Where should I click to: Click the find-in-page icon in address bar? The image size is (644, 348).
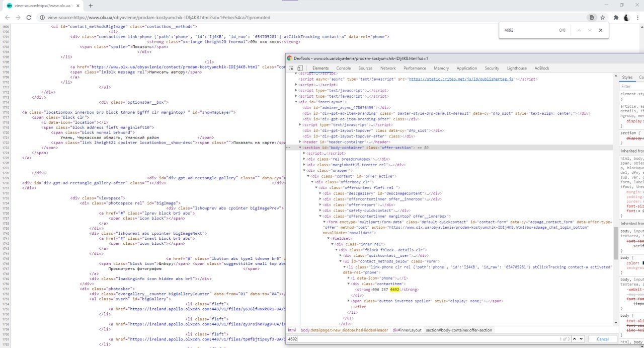592,17
